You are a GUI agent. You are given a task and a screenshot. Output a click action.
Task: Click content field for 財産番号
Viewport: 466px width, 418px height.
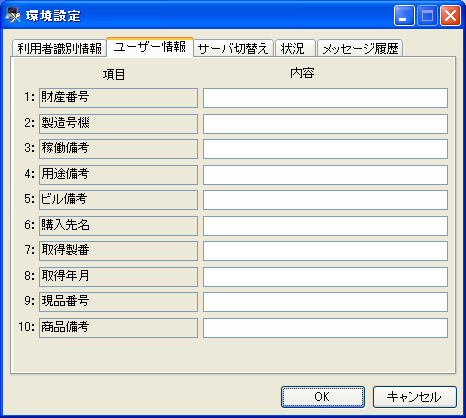click(325, 98)
